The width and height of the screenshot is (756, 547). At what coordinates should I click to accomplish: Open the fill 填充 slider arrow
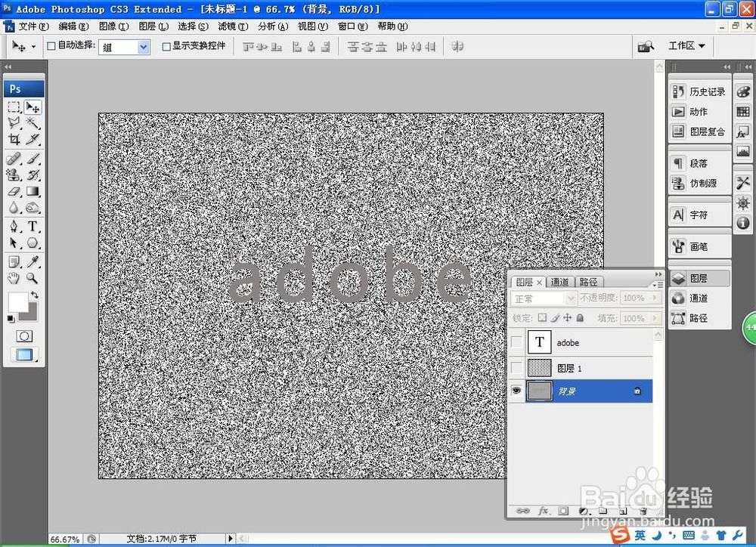point(655,318)
